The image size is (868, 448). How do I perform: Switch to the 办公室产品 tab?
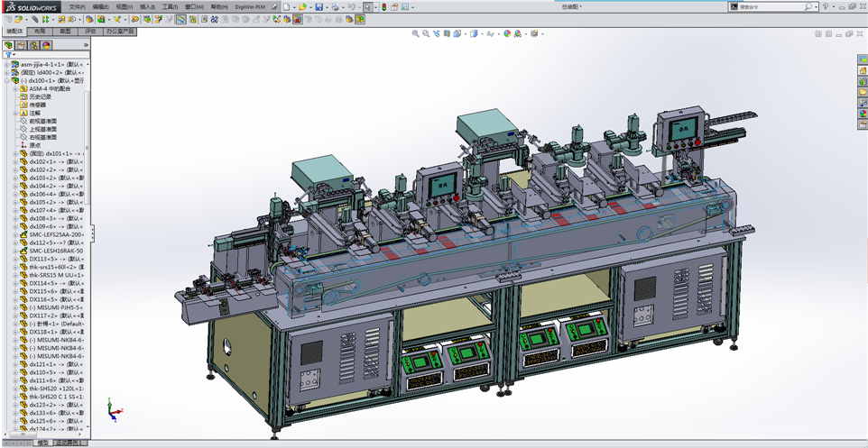pyautogui.click(x=120, y=31)
